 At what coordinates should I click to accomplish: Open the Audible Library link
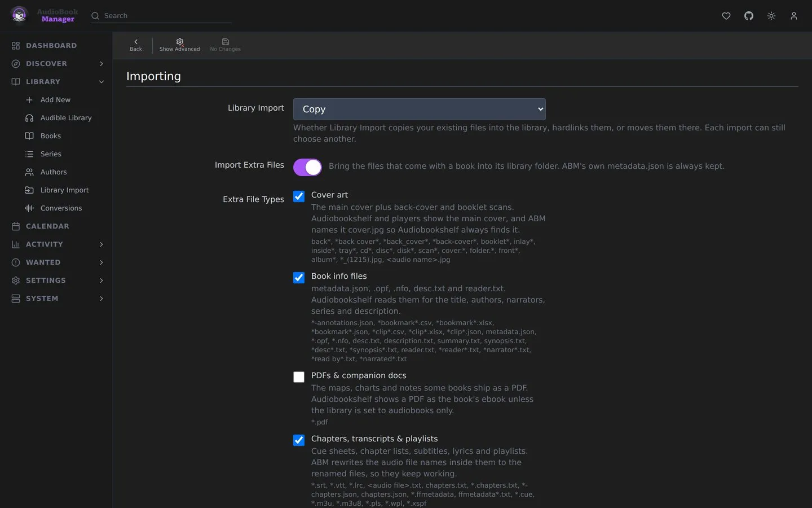click(x=66, y=118)
